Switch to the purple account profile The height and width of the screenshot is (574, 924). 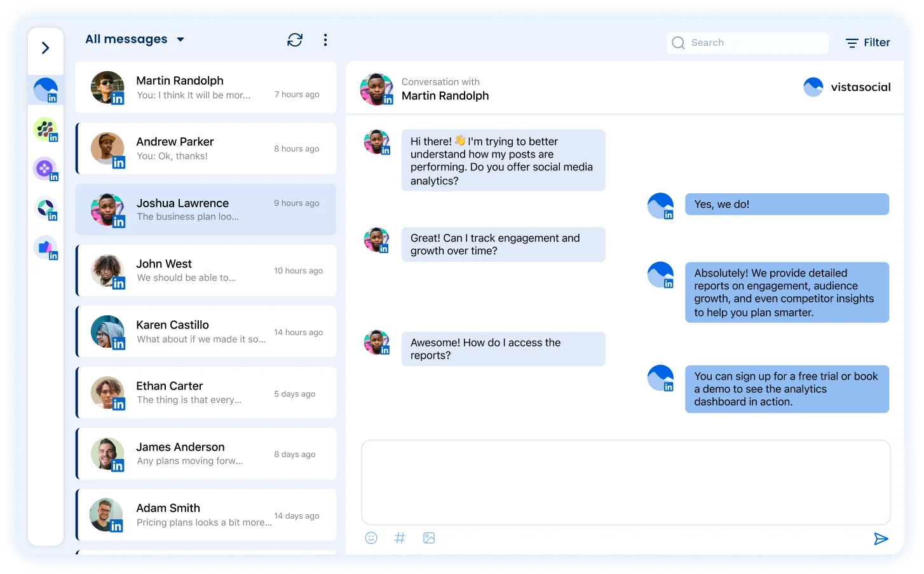[x=44, y=168]
